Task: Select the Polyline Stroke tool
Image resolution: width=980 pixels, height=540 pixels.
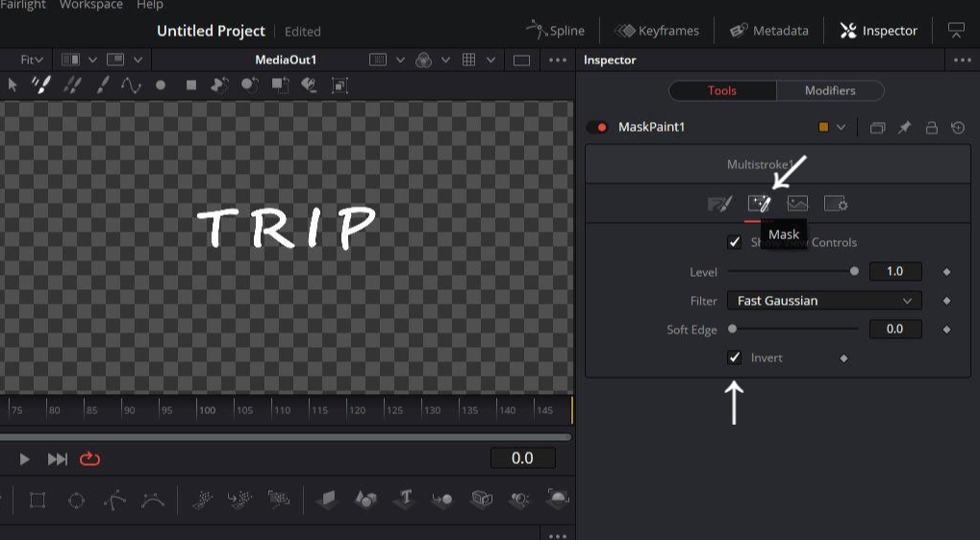Action: (131, 85)
